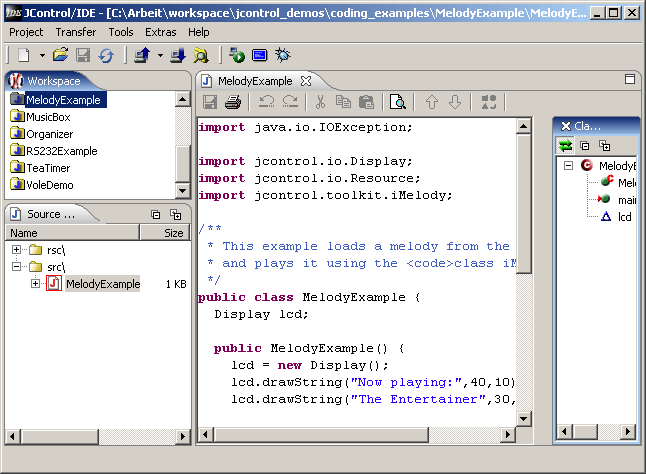Collapse the src\ folder in Source tree
Image resolution: width=646 pixels, height=474 pixels.
click(17, 267)
